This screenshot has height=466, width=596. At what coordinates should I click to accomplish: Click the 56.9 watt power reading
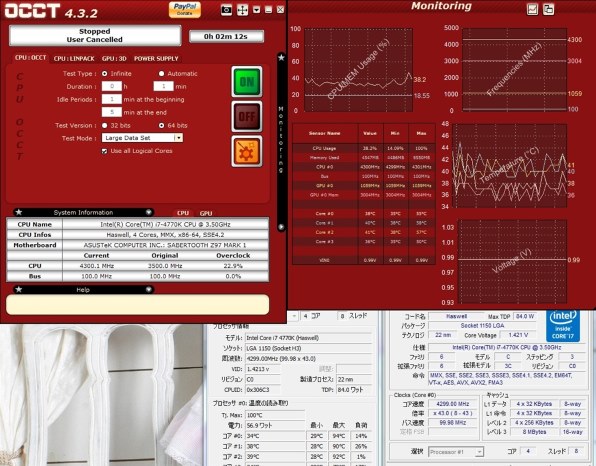[275, 425]
